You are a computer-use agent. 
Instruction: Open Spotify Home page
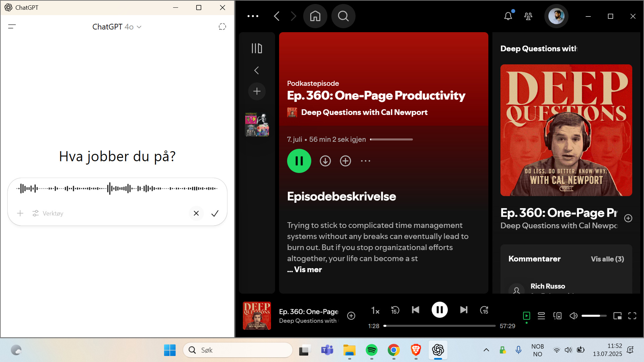coord(315,16)
